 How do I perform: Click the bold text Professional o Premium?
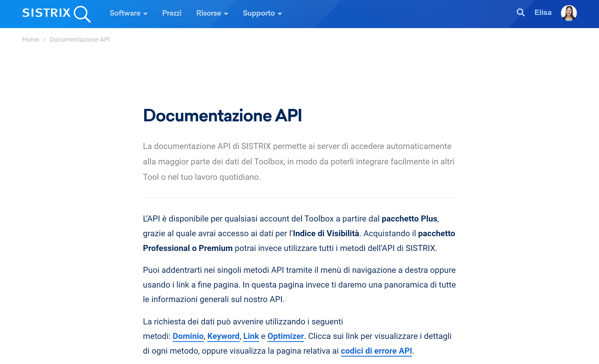coord(188,248)
